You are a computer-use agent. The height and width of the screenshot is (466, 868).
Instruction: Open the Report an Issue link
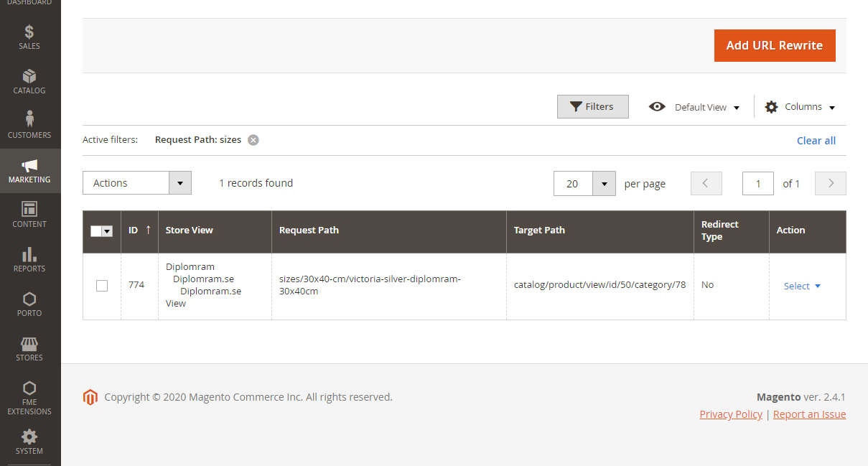pyautogui.click(x=809, y=414)
